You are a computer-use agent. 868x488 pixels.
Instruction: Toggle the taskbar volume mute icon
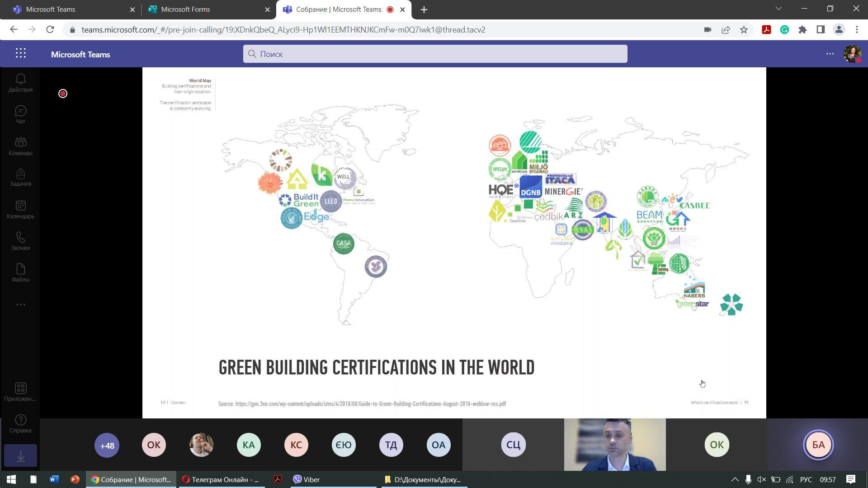click(762, 479)
